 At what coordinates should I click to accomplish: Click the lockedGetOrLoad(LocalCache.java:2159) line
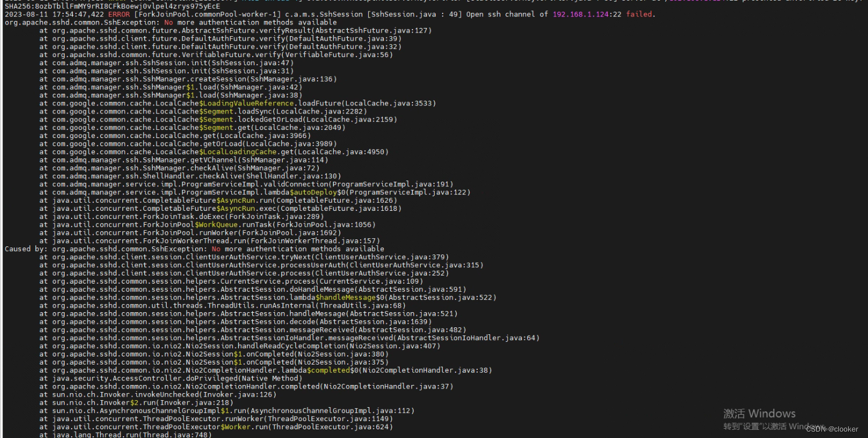coord(218,119)
